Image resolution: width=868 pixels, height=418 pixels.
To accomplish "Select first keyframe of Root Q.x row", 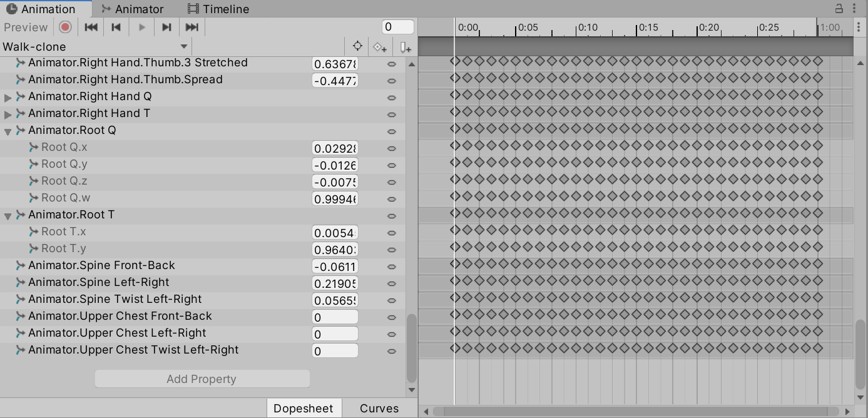I will click(x=455, y=145).
